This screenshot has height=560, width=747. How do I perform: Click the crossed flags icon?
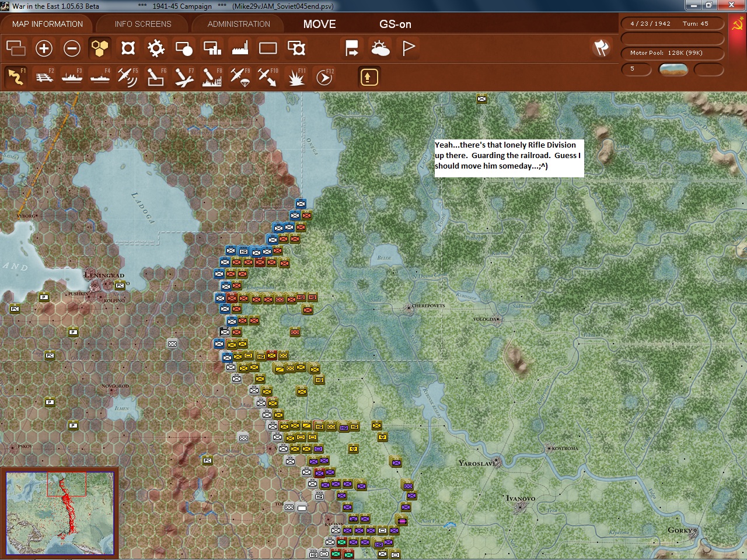point(601,48)
